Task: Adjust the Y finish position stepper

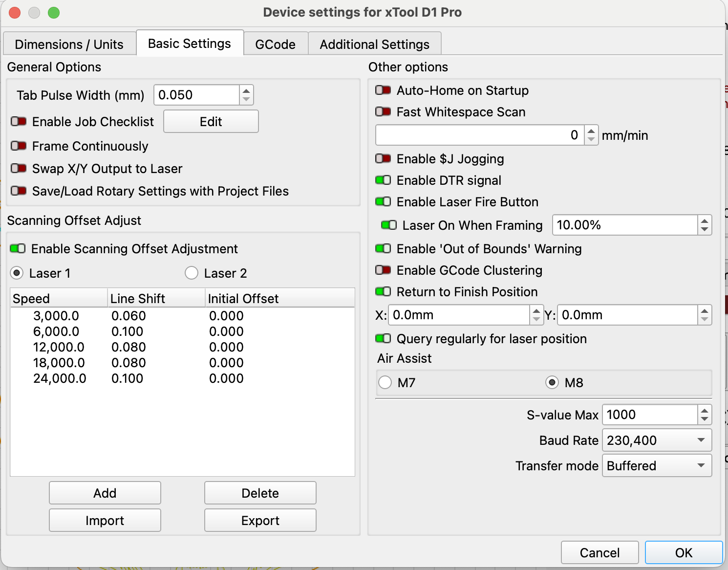Action: pos(705,315)
